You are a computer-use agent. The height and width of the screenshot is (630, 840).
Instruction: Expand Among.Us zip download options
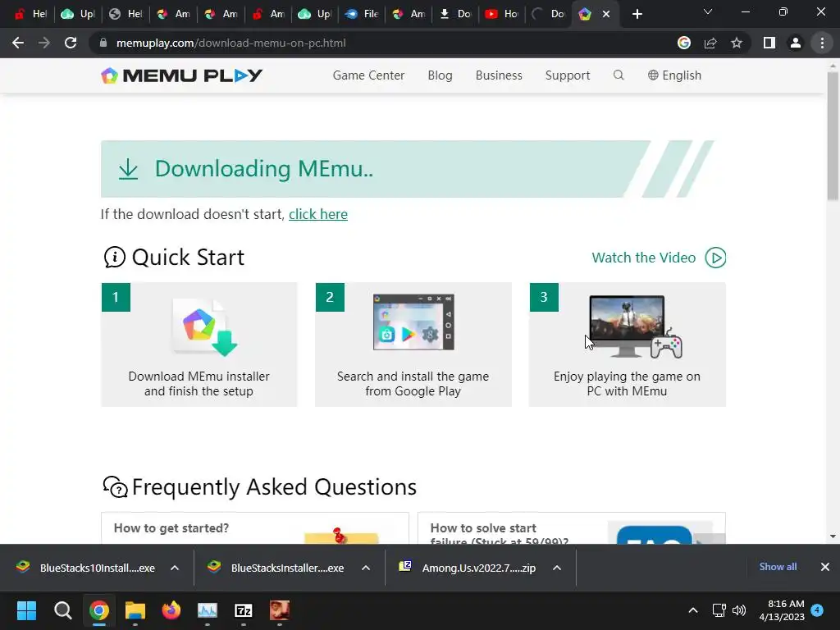pos(557,568)
